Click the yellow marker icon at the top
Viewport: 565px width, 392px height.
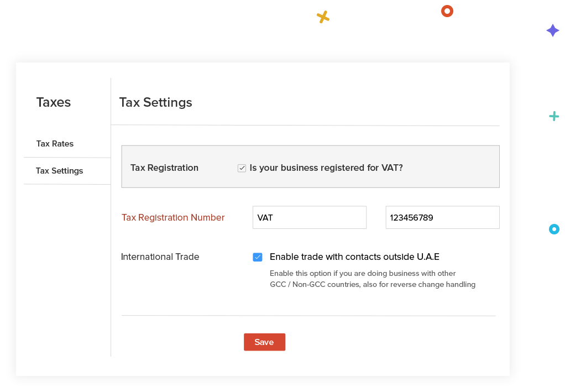click(x=323, y=17)
